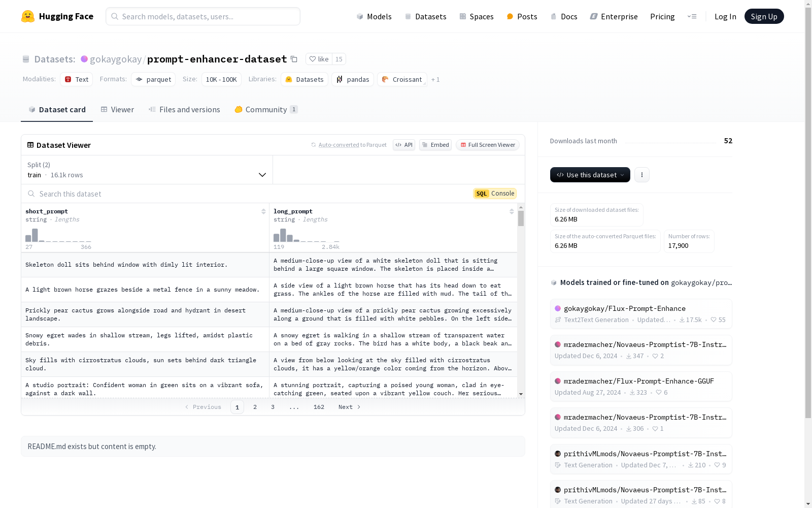Click the prompt-enhancer-dataset title
Viewport: 812px width, 508px height.
coord(217,59)
